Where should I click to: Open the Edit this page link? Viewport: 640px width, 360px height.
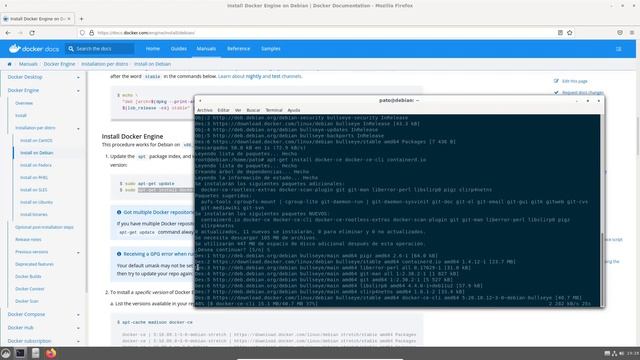575,81
